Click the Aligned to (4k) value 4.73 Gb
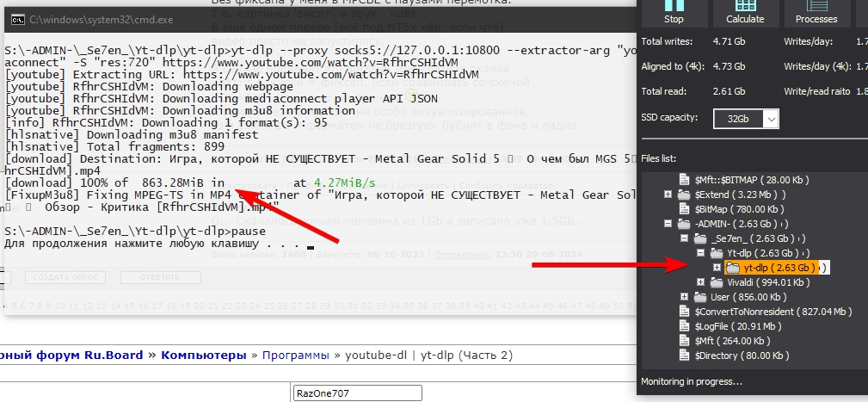 [729, 66]
